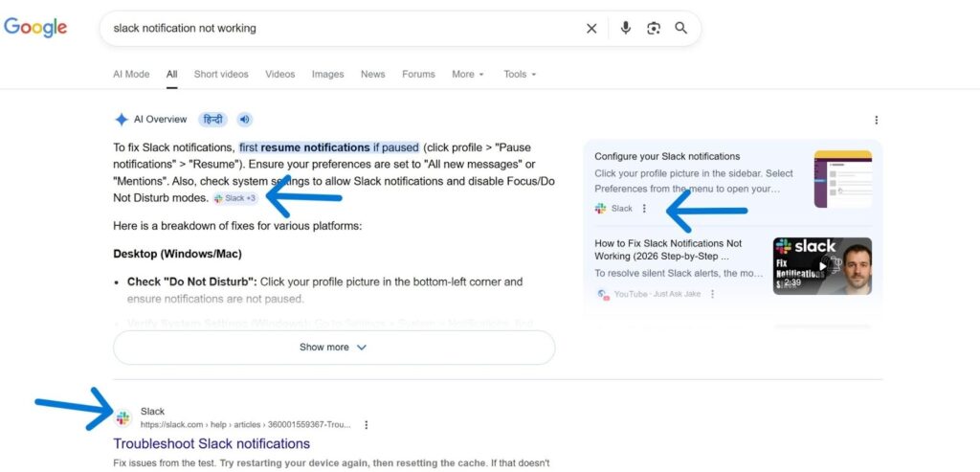Image resolution: width=980 pixels, height=472 pixels.
Task: Open AI Overview three-dot options menu
Action: tap(876, 120)
